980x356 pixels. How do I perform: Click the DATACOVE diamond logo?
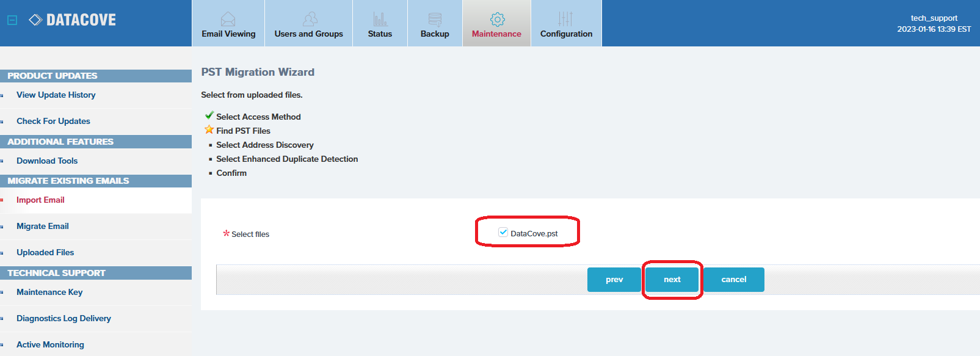(35, 20)
